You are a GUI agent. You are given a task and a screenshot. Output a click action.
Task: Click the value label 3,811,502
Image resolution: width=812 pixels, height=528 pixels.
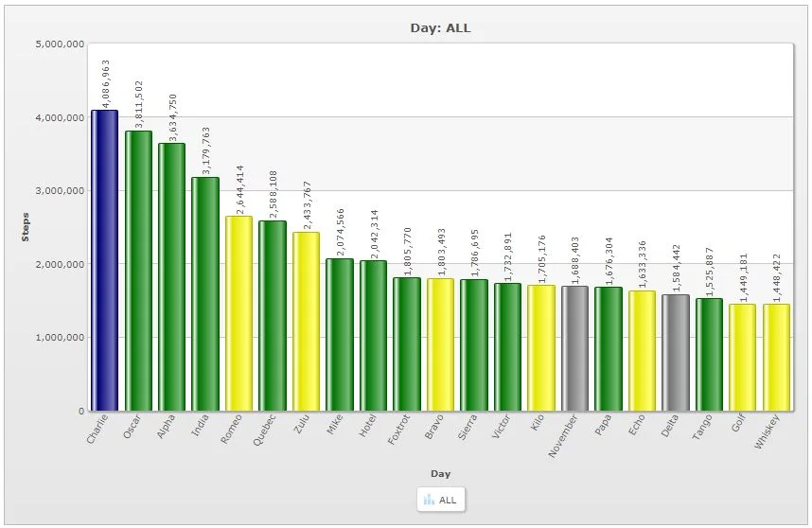[138, 105]
